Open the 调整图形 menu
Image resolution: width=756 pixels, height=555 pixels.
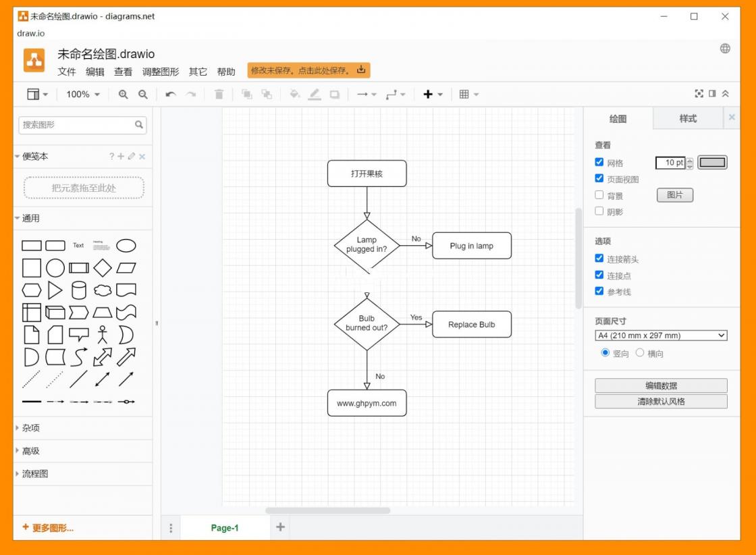pyautogui.click(x=161, y=72)
